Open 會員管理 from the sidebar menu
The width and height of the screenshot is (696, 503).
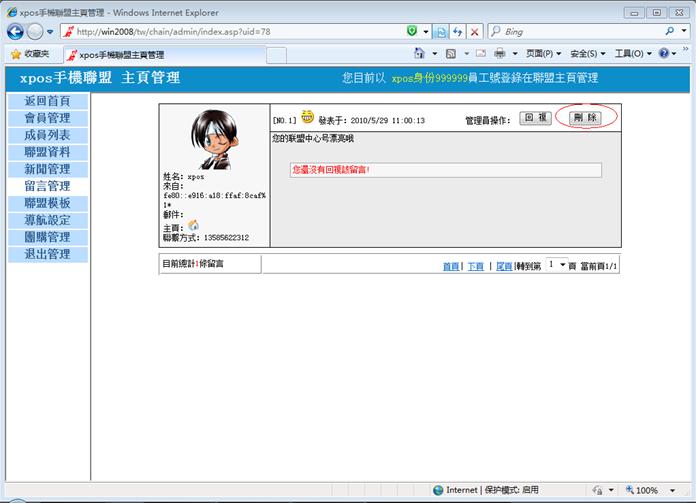tap(47, 118)
